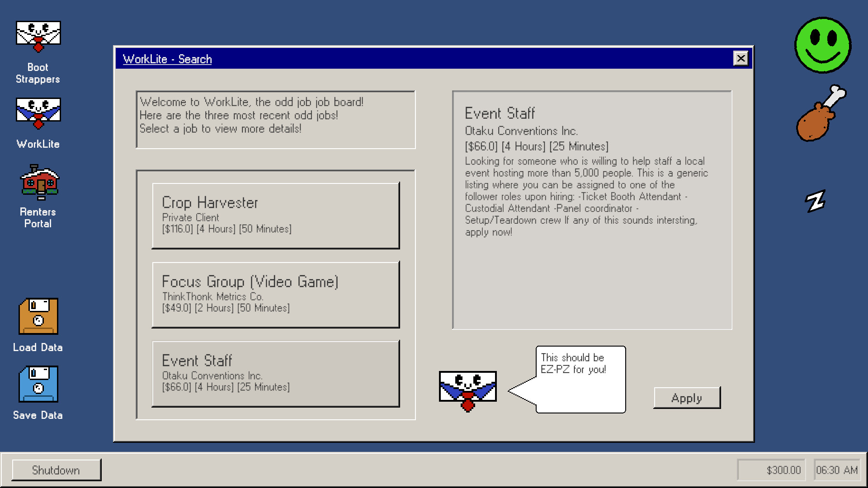868x488 pixels.
Task: Click the 06:30 AM clock display
Action: point(837,470)
